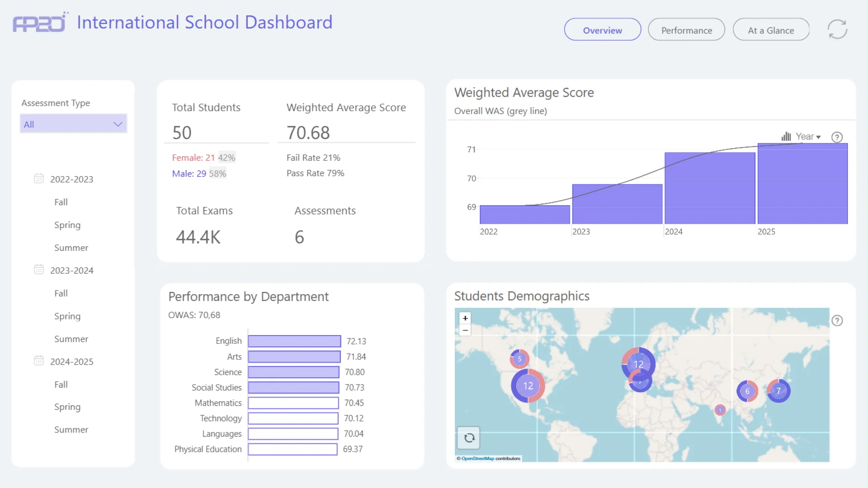Zoom out on the demographics map

(465, 330)
